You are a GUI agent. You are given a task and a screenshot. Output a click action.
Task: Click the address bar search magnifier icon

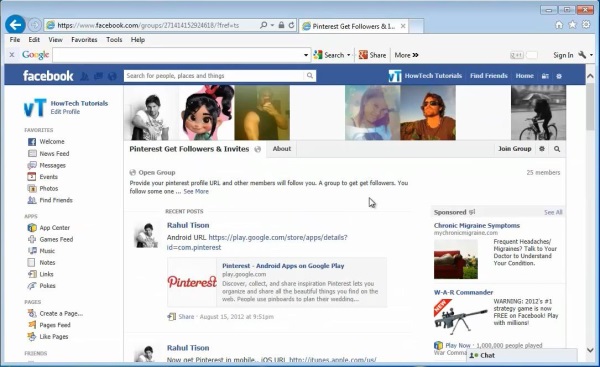click(264, 25)
